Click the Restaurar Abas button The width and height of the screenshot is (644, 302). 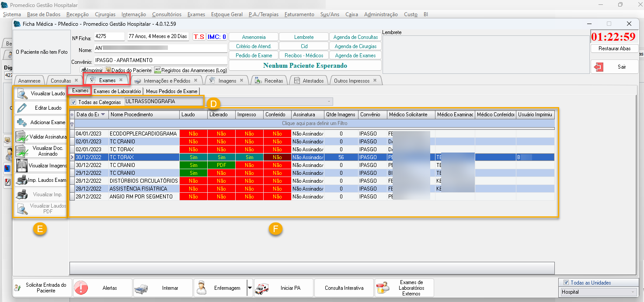pyautogui.click(x=614, y=49)
